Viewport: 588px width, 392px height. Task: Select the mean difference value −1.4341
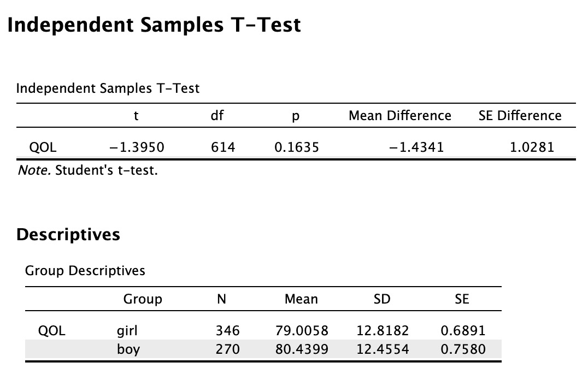pos(416,147)
